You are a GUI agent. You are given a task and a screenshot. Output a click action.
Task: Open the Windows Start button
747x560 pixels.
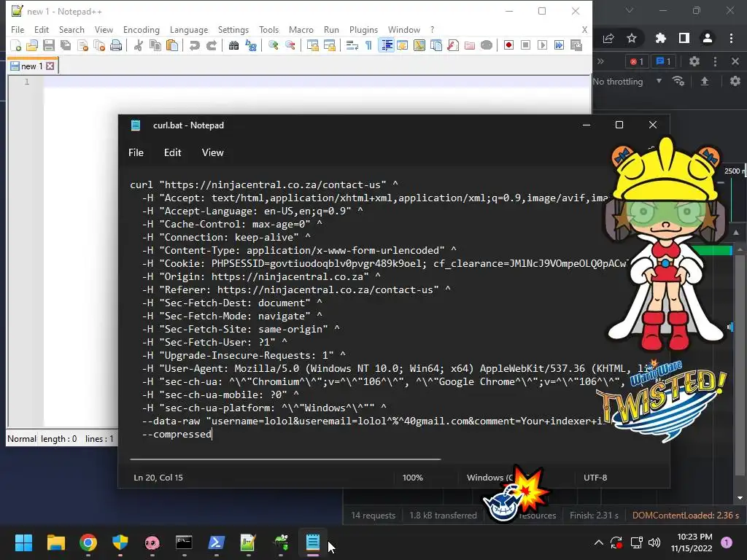(23, 542)
